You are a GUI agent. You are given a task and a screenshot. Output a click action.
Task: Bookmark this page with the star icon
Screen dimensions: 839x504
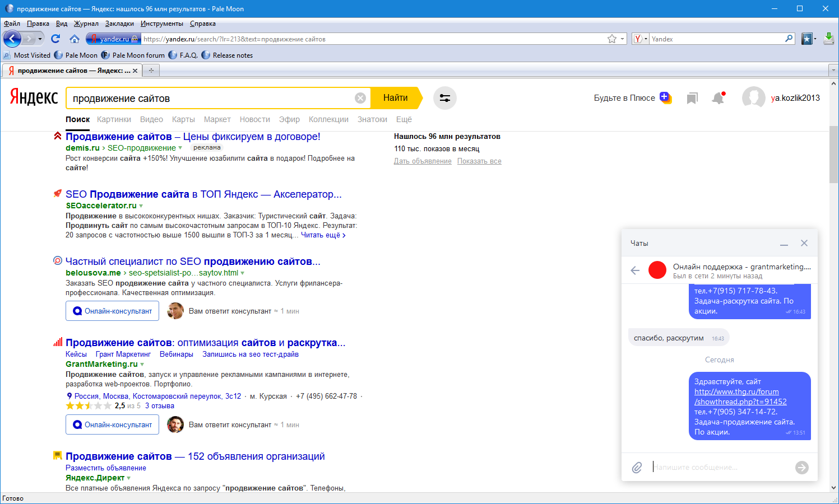(612, 39)
